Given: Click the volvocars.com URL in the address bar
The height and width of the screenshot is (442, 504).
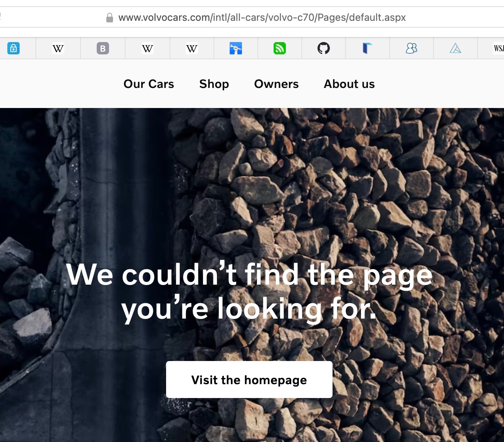Looking at the screenshot, I should tap(262, 18).
